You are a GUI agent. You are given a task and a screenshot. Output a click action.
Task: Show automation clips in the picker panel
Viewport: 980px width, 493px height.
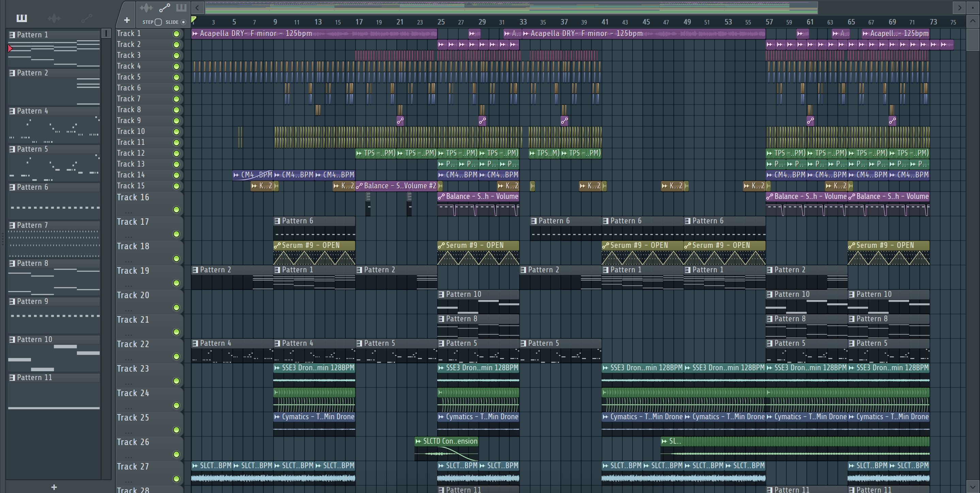(x=86, y=18)
